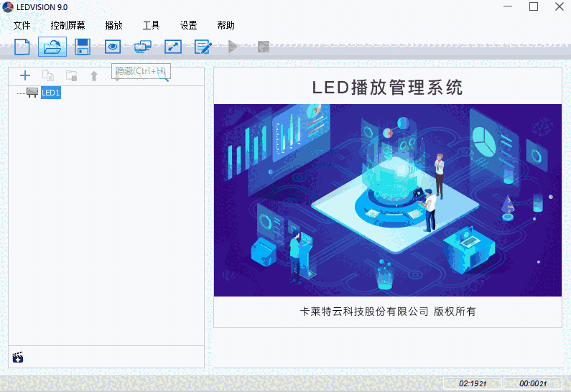Click the isometric LED system illustration
Image resolution: width=571 pixels, height=392 pixels.
tap(388, 200)
